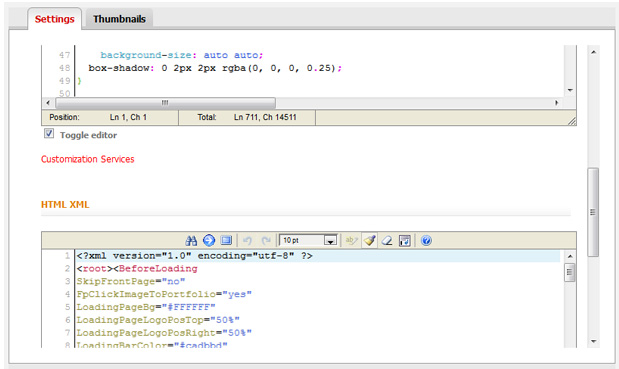Viewport: 619px width, 369px height.
Task: Click the xml version declaration line
Action: pyautogui.click(x=195, y=256)
